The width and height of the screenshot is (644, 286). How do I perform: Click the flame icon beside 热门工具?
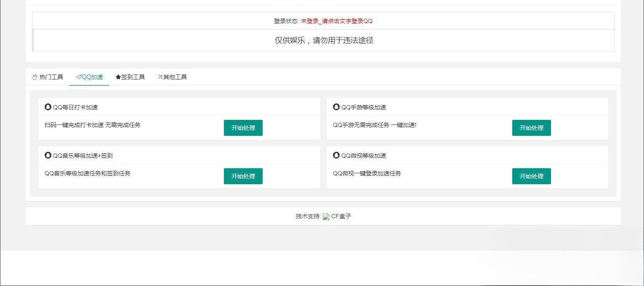[35, 77]
